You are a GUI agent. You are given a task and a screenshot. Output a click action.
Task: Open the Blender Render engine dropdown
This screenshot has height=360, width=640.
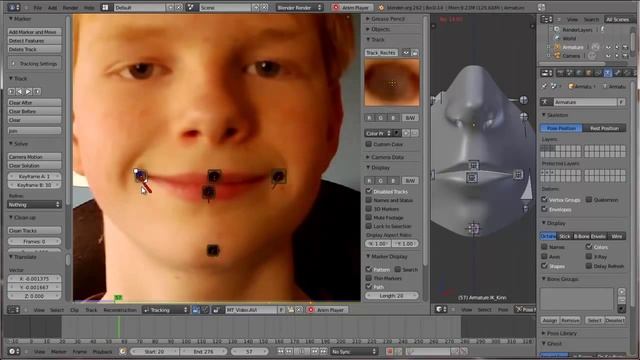click(x=300, y=7)
